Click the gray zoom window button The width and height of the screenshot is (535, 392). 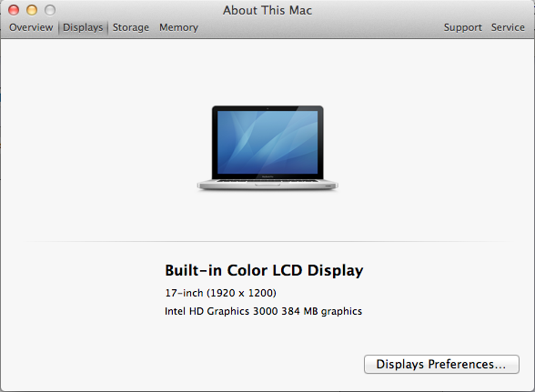[50, 10]
